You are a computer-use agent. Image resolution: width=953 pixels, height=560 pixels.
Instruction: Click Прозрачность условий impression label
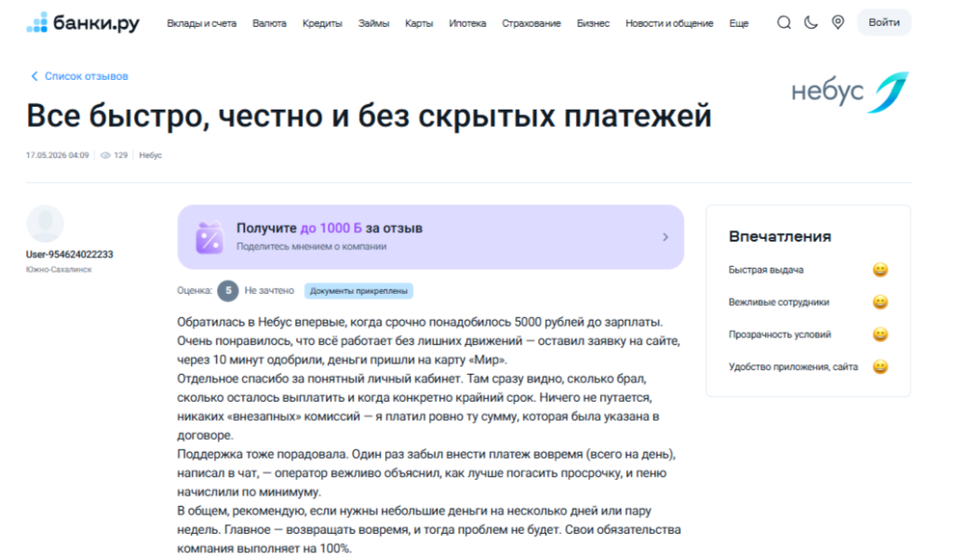click(x=780, y=335)
